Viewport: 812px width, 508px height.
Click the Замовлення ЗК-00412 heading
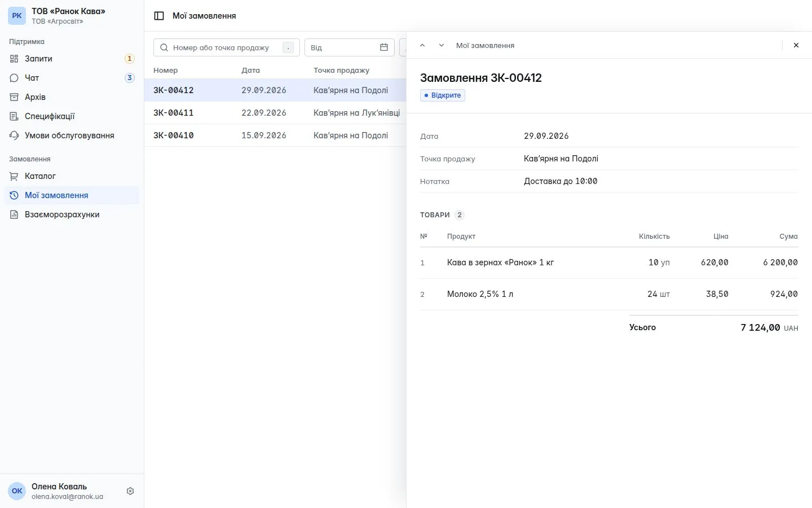coord(481,78)
